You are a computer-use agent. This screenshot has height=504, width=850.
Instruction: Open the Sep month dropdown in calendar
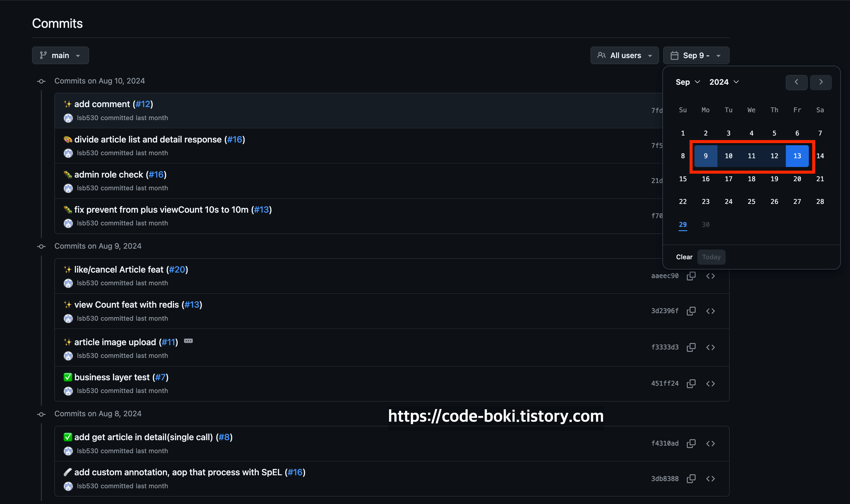pos(687,82)
